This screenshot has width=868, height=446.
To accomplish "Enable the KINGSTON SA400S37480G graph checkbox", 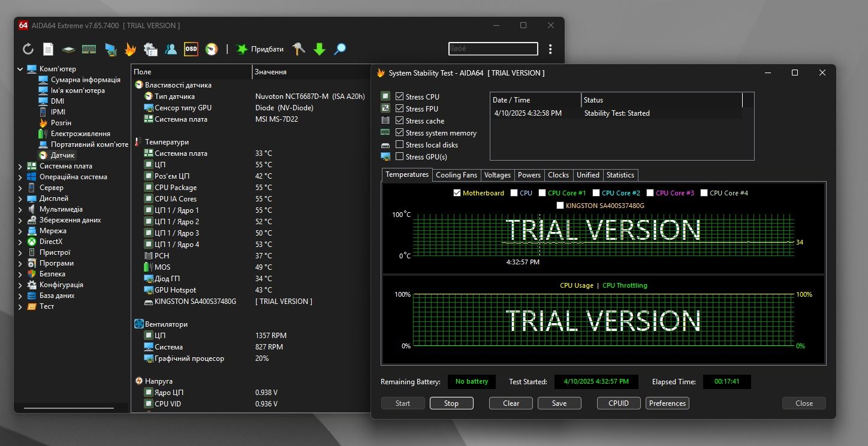I will (560, 206).
